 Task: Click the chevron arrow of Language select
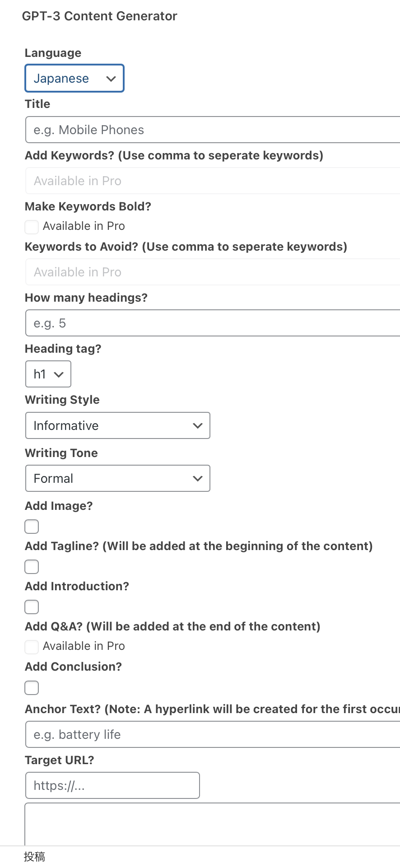tap(111, 79)
